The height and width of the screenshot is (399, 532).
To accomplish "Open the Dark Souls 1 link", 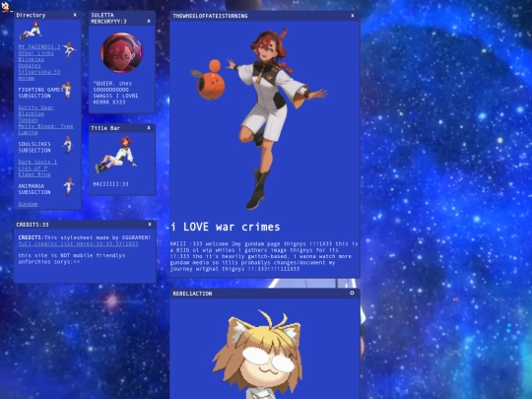I will tap(37, 162).
